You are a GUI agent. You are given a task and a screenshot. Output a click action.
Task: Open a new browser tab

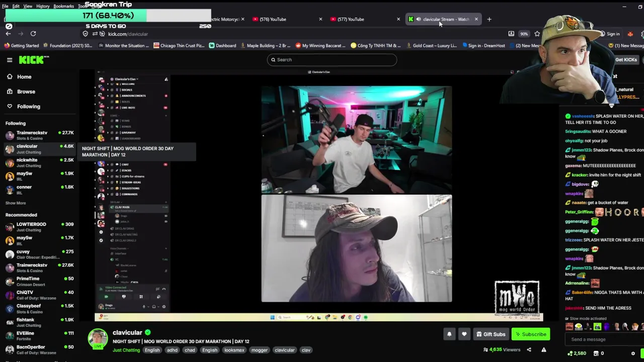pos(489,19)
